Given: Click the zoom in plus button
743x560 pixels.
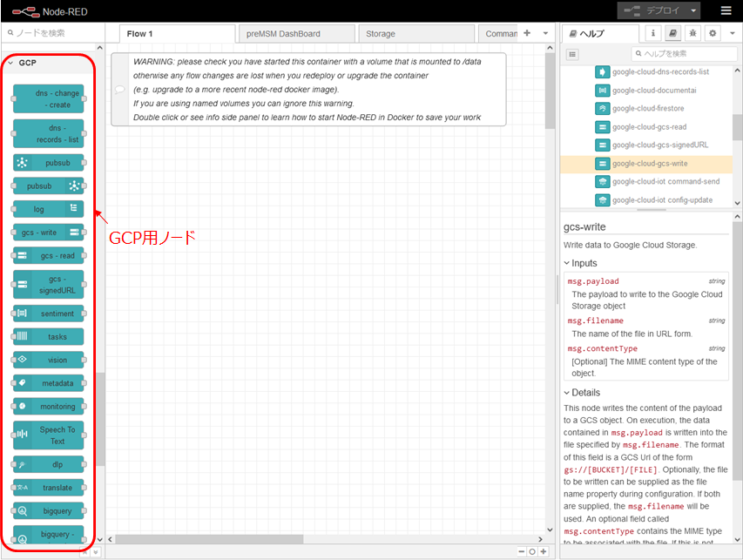Looking at the screenshot, I should [x=544, y=551].
